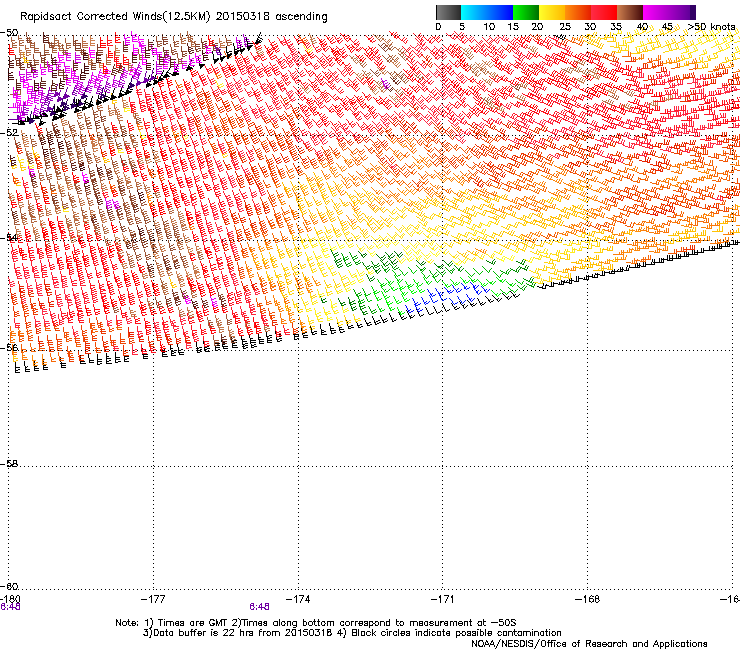This screenshot has height=650, width=740.
Task: Click the -54 latitude axis label
Action: 9,237
